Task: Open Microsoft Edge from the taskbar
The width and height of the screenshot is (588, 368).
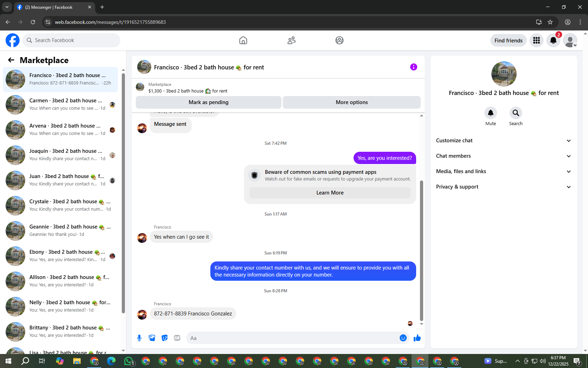Action: pyautogui.click(x=111, y=361)
